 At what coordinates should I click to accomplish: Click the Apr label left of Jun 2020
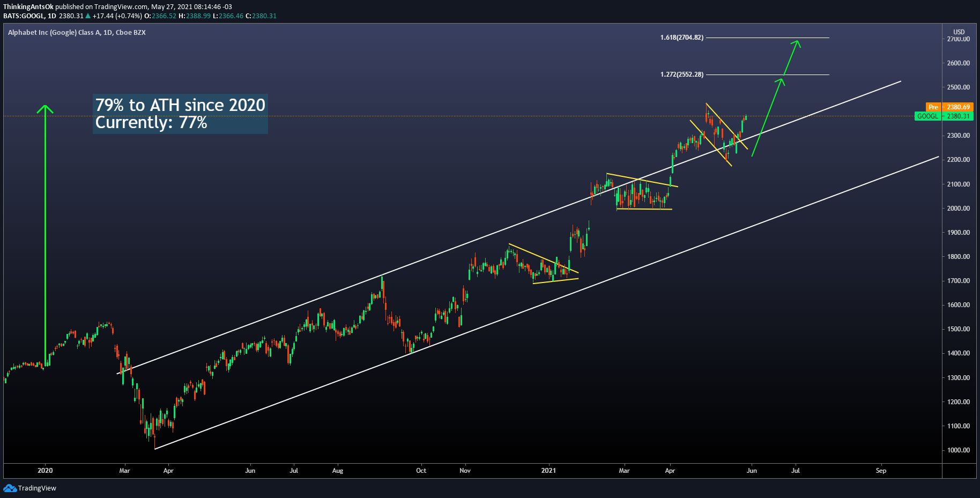click(x=168, y=471)
